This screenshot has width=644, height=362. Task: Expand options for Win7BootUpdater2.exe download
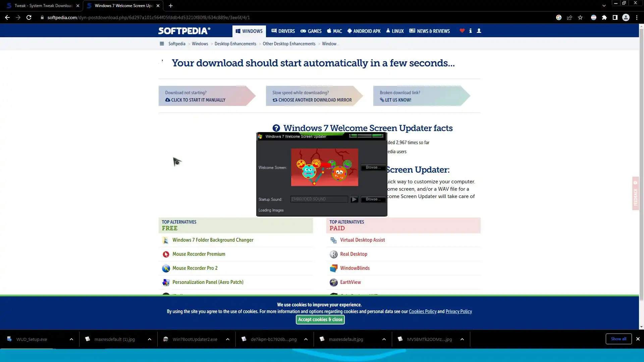228,339
